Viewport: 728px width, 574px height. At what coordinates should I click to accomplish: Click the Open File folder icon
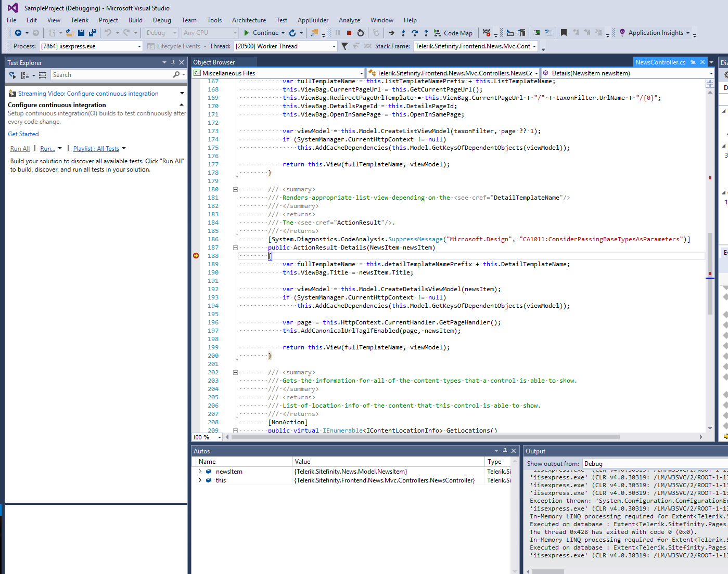tap(69, 33)
